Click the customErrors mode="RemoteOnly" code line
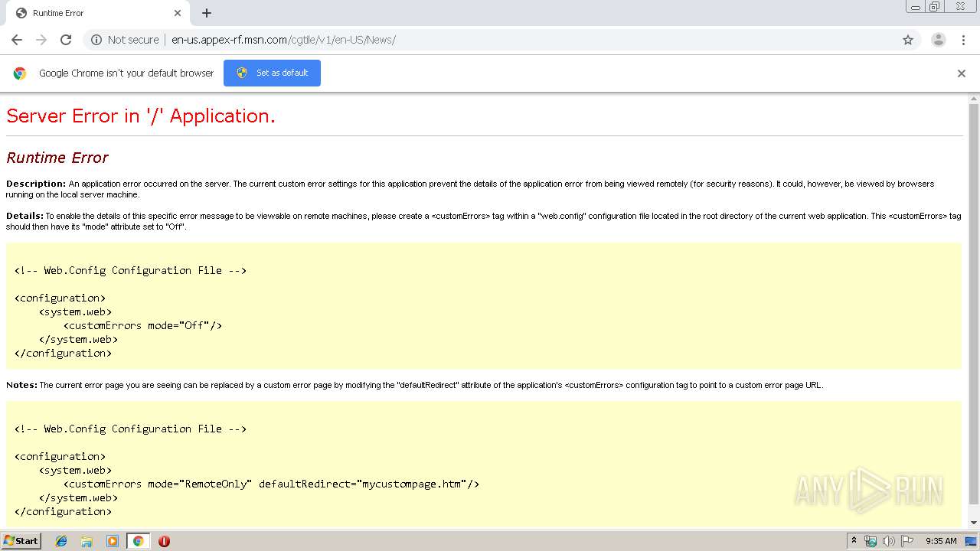Viewport: 980px width, 551px height. (x=271, y=484)
